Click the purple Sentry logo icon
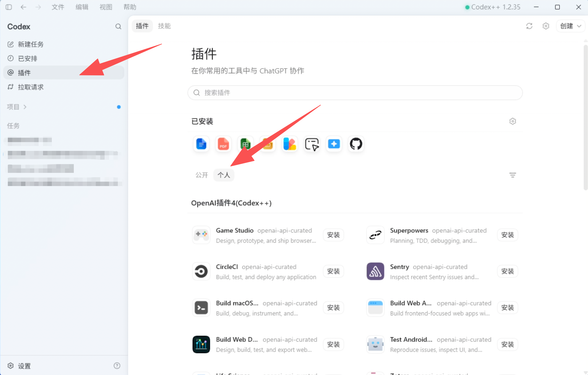The height and width of the screenshot is (375, 588). pos(375,271)
